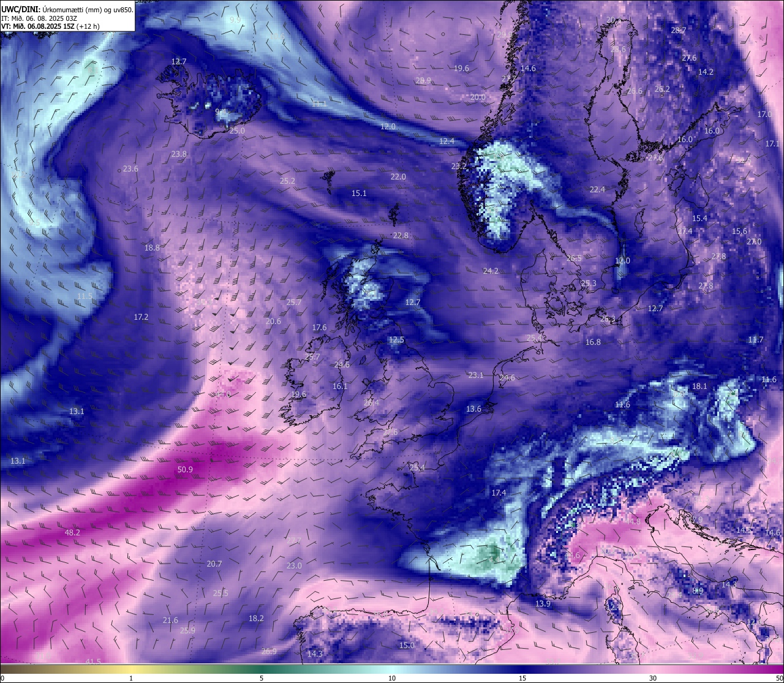Select the 22.8 value near Shetland
This screenshot has width=784, height=683.
click(x=401, y=235)
